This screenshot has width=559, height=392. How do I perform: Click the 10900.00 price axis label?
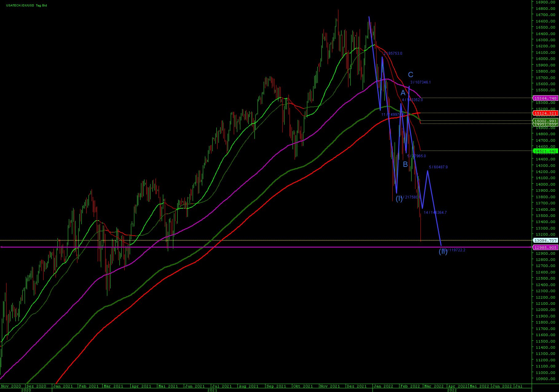(x=545, y=379)
